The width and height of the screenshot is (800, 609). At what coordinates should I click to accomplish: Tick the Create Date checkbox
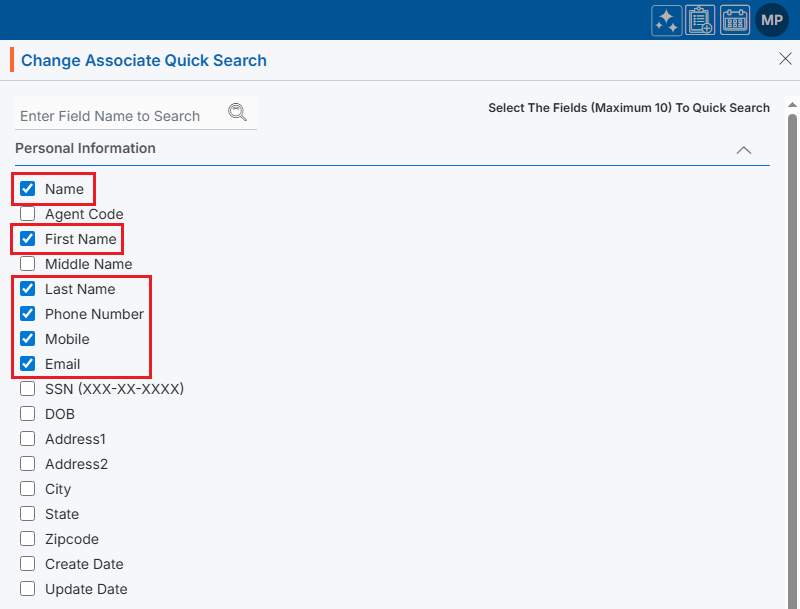28,564
